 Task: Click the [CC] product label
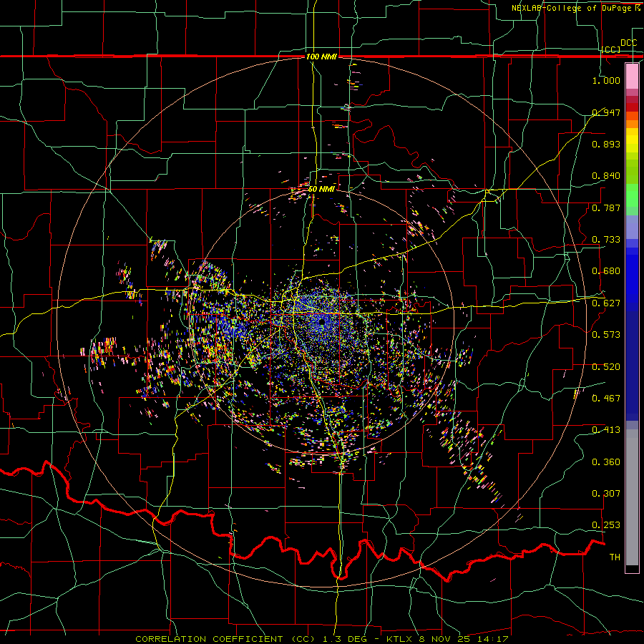click(611, 49)
